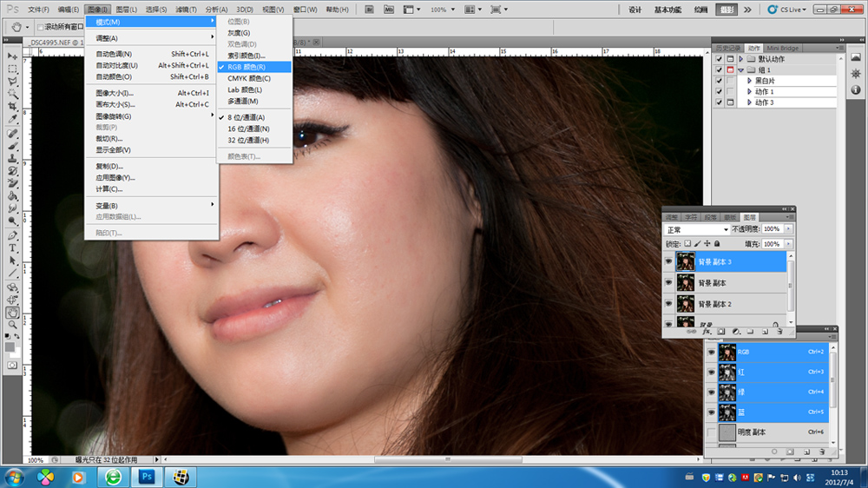Click the Zoom tool in toolbox

13,324
